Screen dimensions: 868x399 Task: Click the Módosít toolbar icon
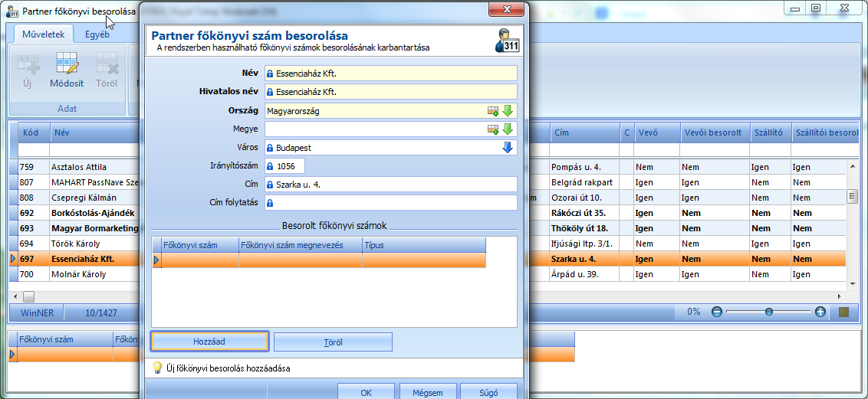click(x=67, y=70)
